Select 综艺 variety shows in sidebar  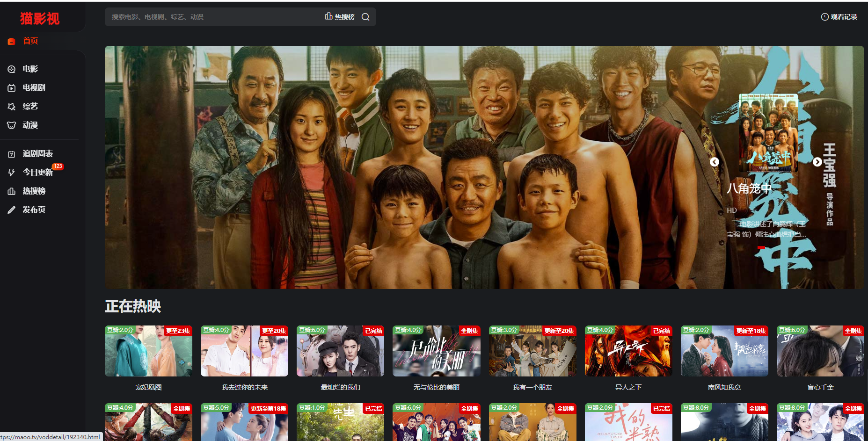30,107
